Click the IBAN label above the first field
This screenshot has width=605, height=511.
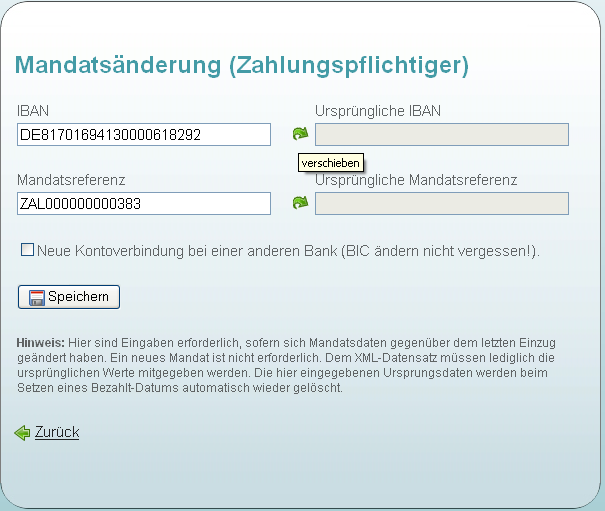32,111
